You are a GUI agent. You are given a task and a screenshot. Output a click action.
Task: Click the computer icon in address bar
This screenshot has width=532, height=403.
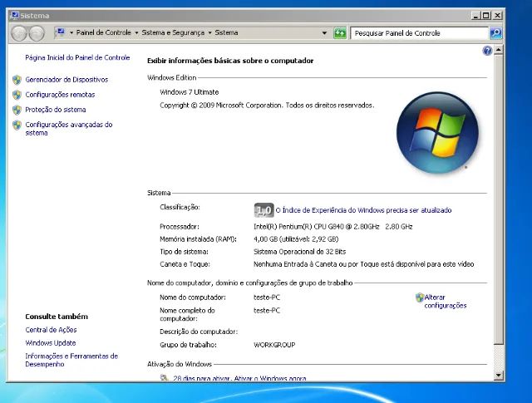pos(60,32)
